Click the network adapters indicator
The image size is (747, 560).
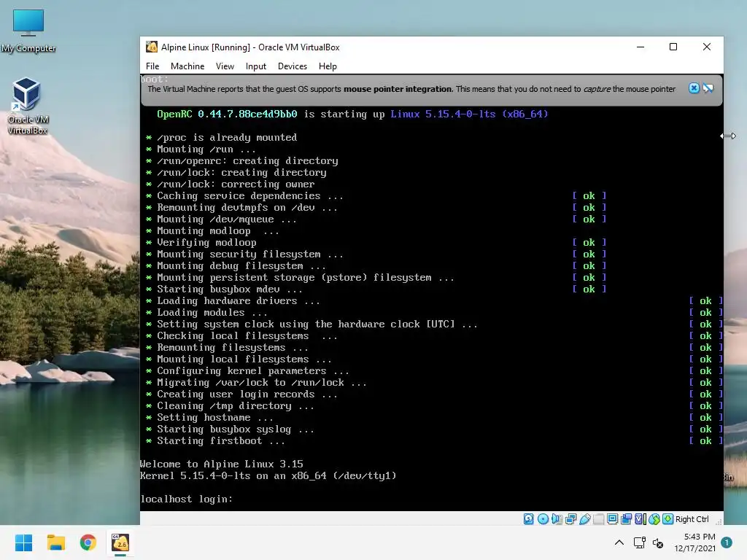[x=570, y=519]
